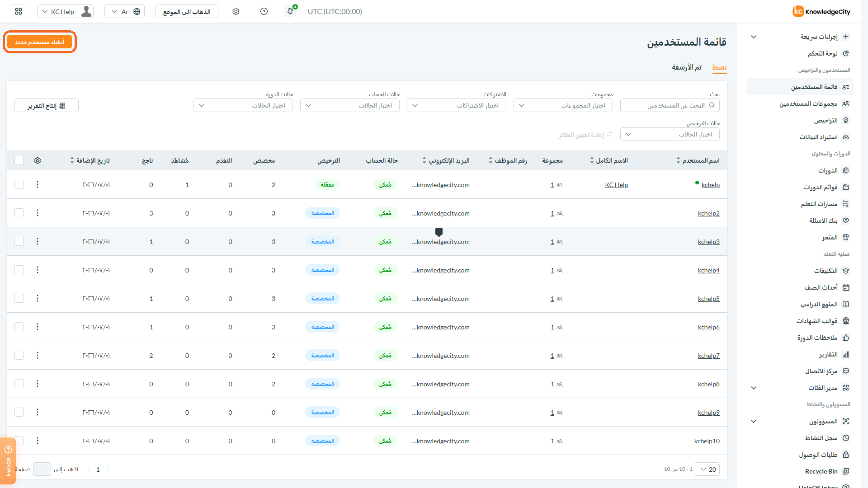Open the help question mark icon
Viewport: 868px width, 488px height.
[264, 11]
